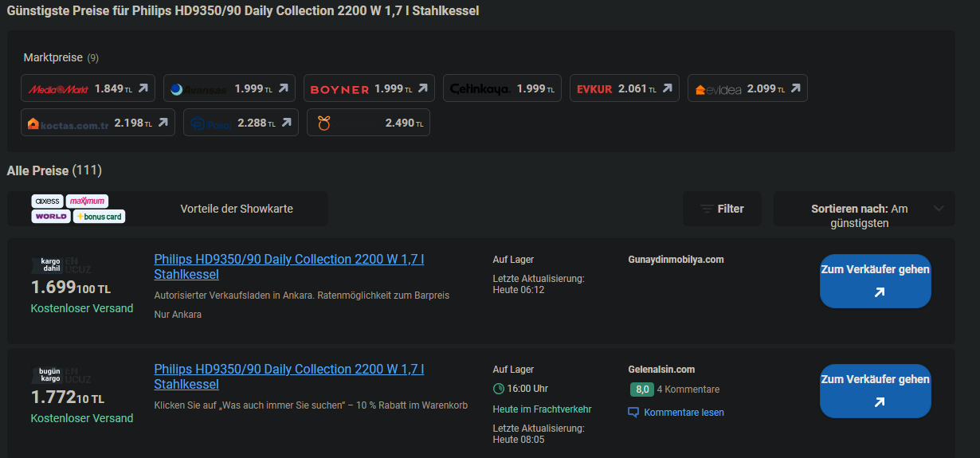Click Kostenloser Versand under 1.772 TL
The width and height of the screenshot is (980, 458).
pyautogui.click(x=82, y=418)
